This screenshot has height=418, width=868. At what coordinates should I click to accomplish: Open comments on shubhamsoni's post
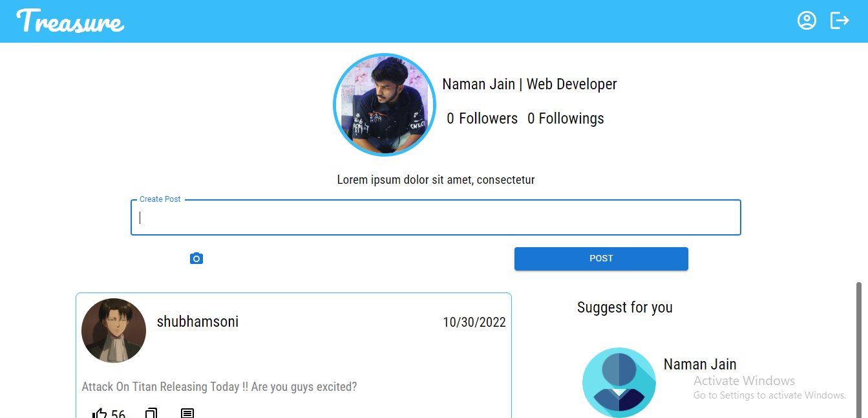pyautogui.click(x=187, y=413)
